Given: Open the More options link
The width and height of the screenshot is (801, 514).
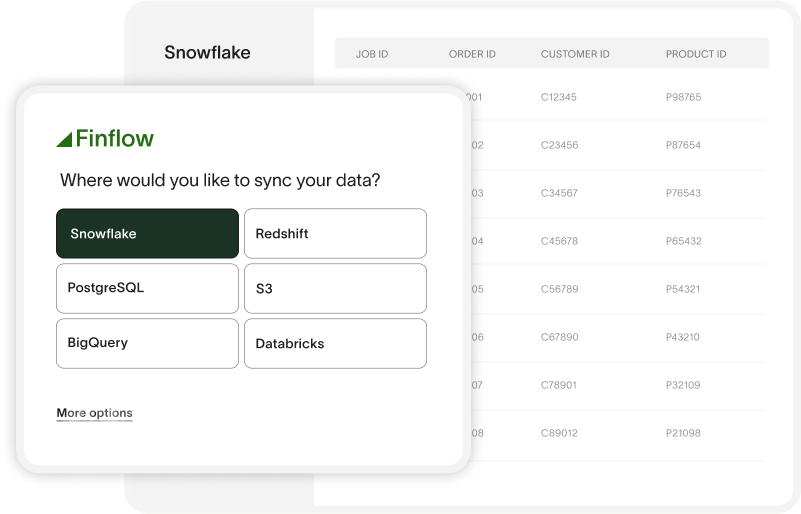Looking at the screenshot, I should coord(95,413).
